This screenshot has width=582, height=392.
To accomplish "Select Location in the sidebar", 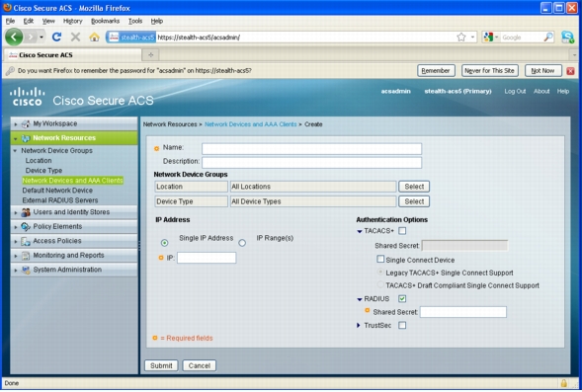I will point(39,161).
